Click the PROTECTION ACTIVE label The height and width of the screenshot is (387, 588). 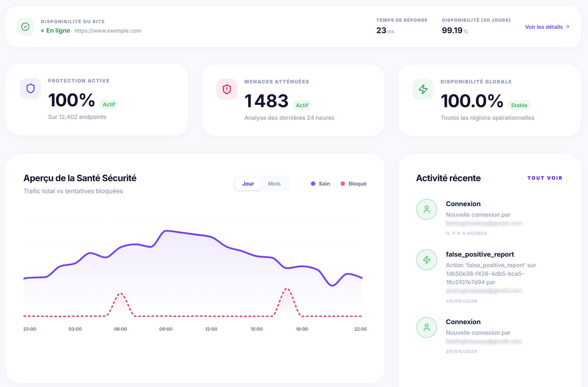tap(79, 81)
